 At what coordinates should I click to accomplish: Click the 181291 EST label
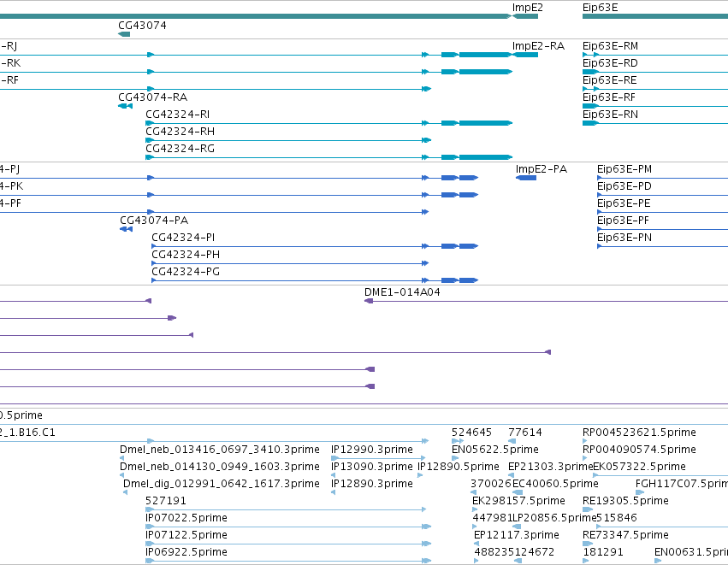pyautogui.click(x=602, y=552)
